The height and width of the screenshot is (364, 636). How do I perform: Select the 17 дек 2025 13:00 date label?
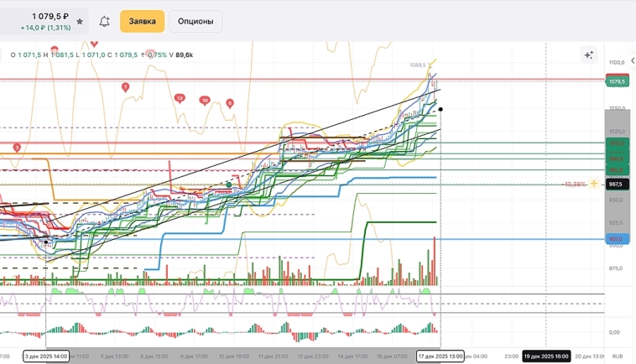tap(440, 356)
